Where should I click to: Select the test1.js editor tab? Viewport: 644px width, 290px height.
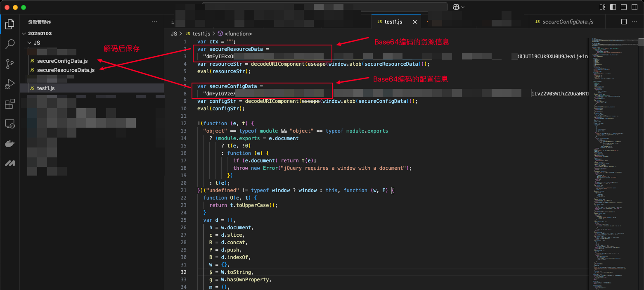click(x=393, y=21)
